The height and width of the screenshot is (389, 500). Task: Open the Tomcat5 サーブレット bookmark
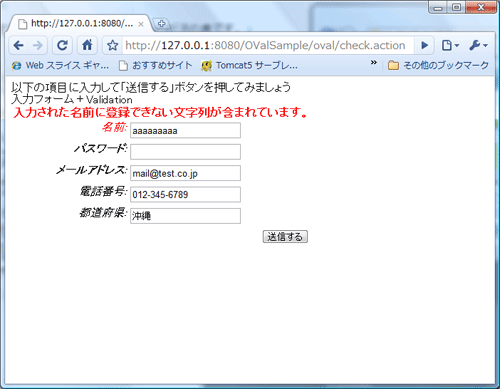(x=249, y=65)
